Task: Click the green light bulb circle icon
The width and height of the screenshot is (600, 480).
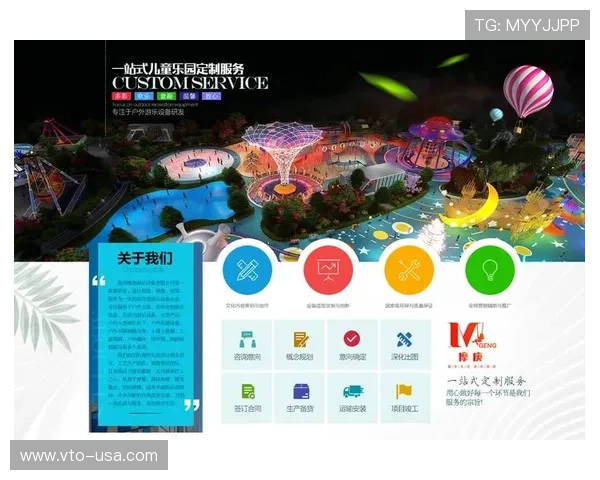Action: (489, 268)
